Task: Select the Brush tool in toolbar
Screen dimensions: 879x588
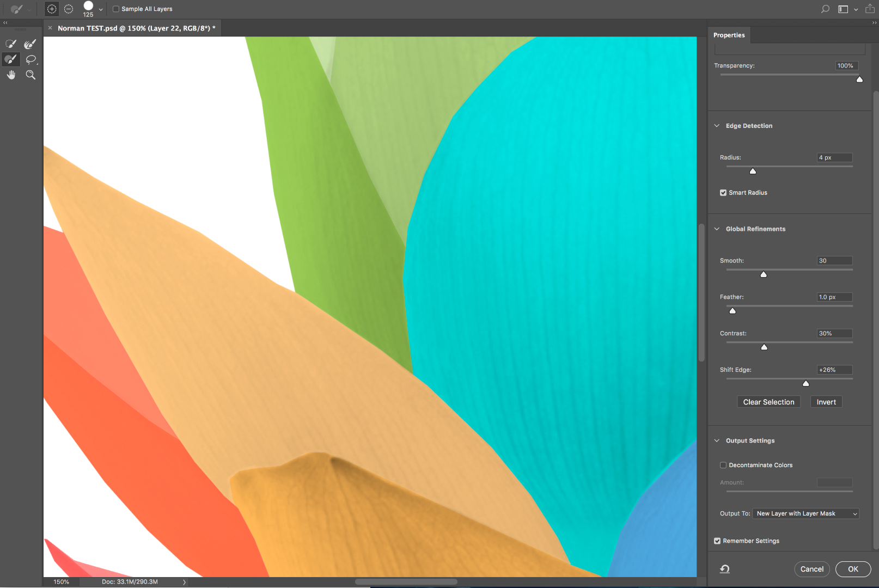Action: [x=11, y=59]
